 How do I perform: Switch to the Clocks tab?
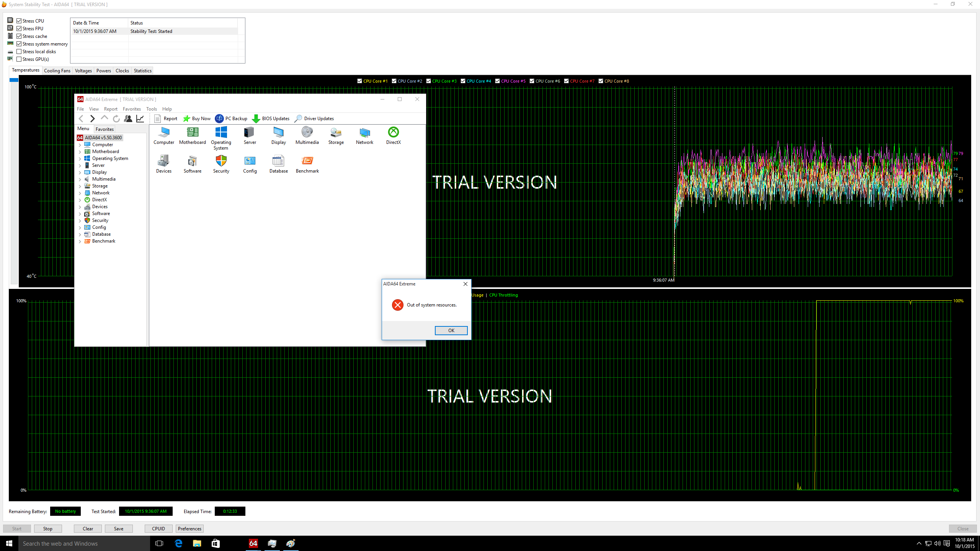click(x=122, y=71)
